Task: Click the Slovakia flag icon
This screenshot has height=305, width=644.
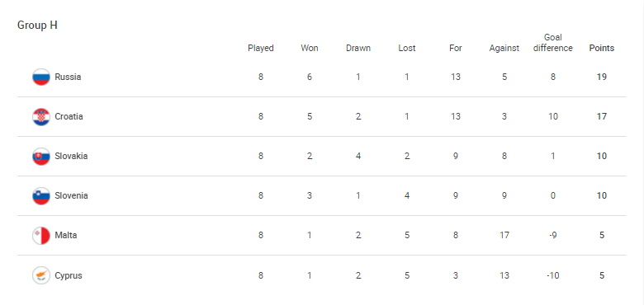Action: (41, 156)
